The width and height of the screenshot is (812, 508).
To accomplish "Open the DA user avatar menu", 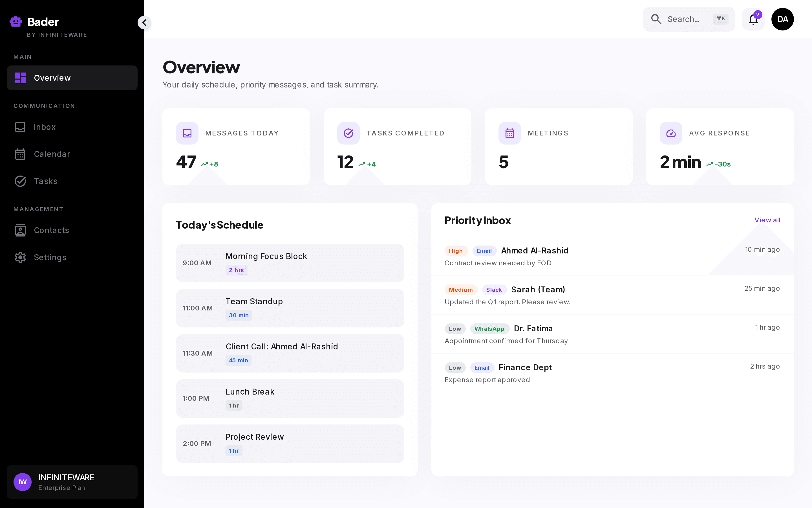I will [782, 19].
